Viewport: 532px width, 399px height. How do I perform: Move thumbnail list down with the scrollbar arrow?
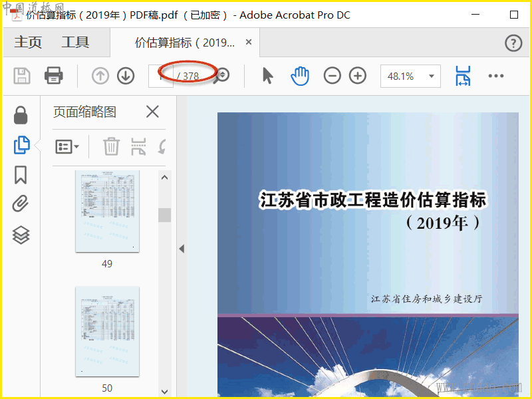pyautogui.click(x=164, y=392)
